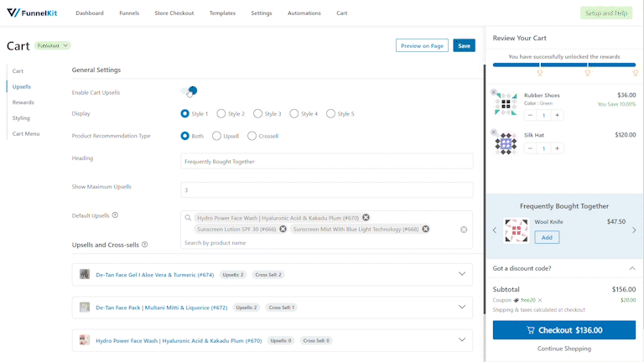Choose Upsell recommendation type
This screenshot has height=362, width=644.
pyautogui.click(x=217, y=136)
